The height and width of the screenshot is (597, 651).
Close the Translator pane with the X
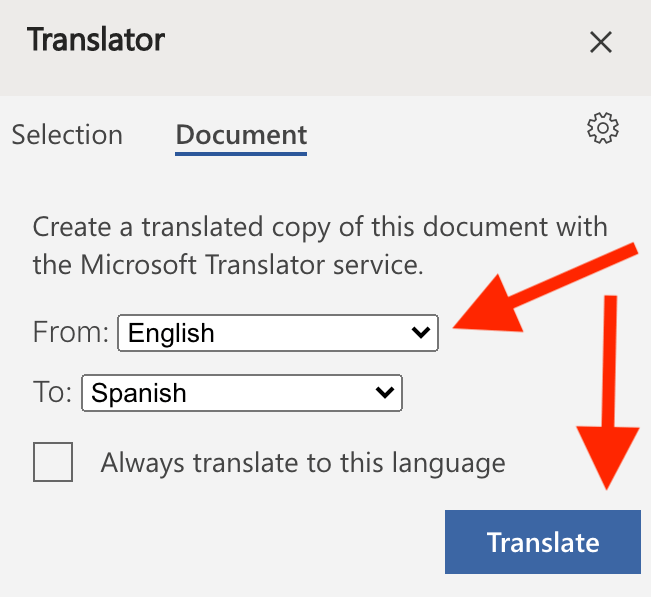[x=601, y=42]
